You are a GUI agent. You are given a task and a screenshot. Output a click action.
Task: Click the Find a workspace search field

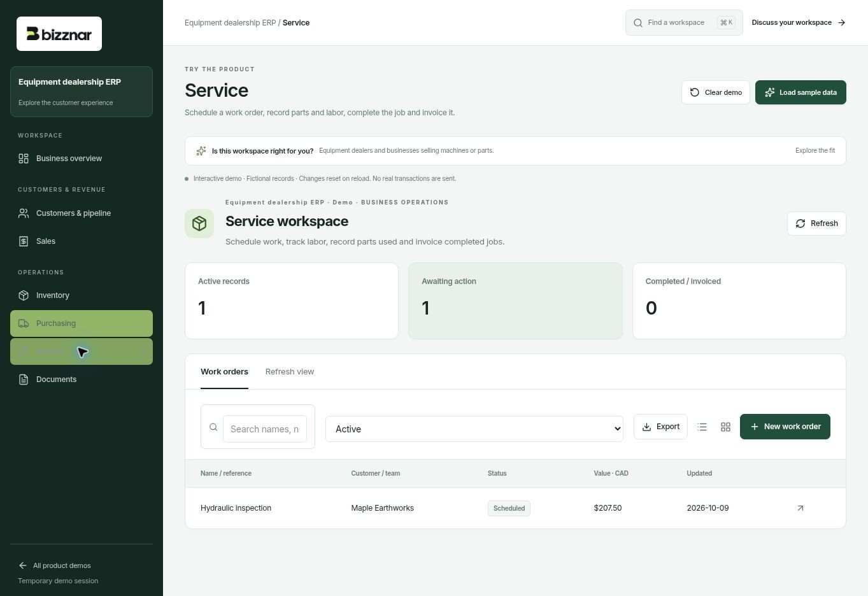684,22
